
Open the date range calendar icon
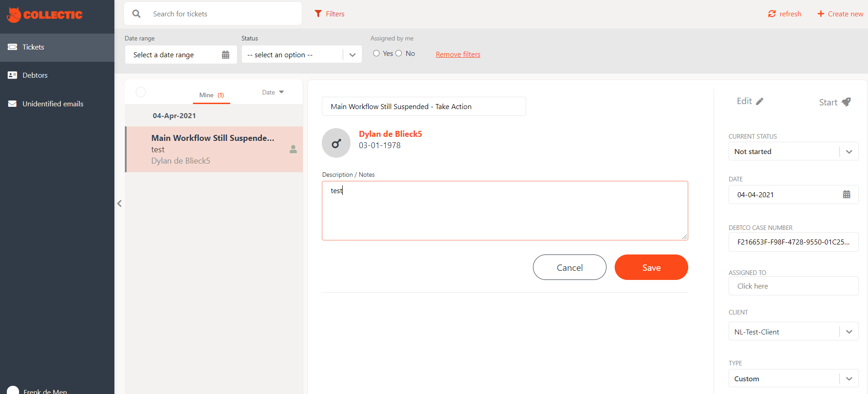pos(226,55)
